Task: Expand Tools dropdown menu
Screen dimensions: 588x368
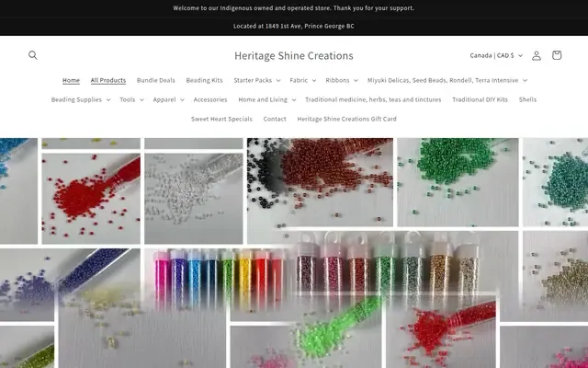Action: click(x=131, y=99)
